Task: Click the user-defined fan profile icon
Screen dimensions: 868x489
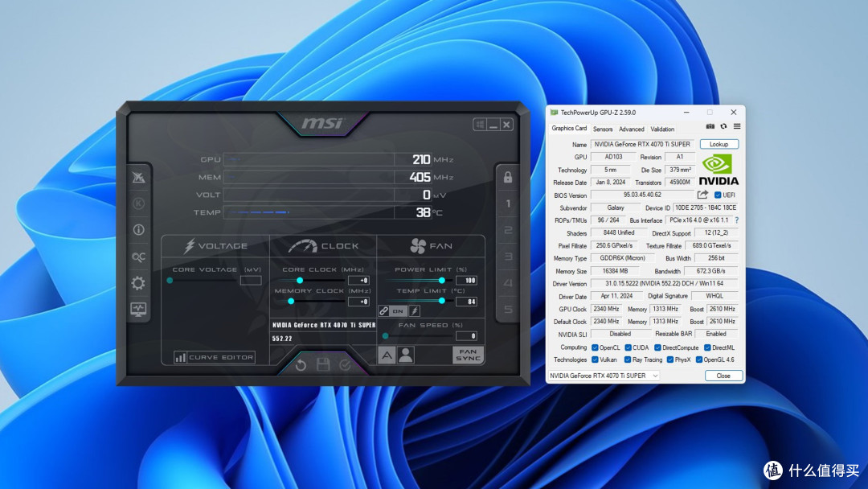Action: [x=406, y=355]
